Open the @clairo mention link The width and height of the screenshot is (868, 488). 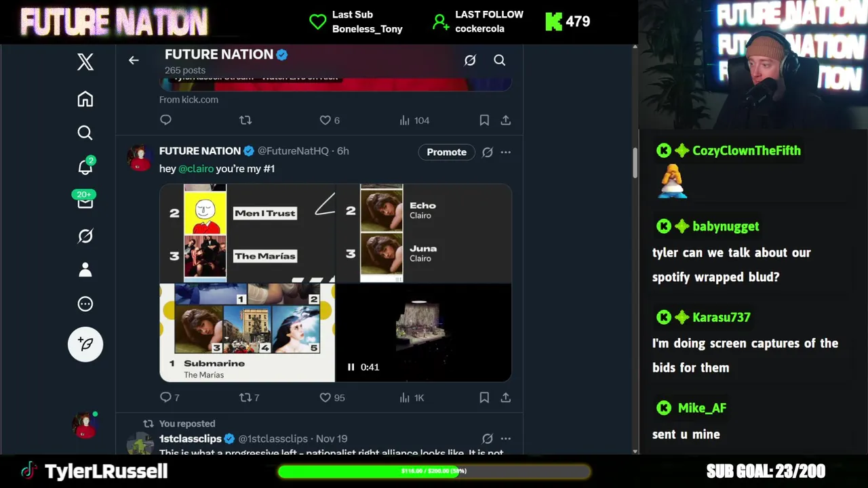pos(196,169)
